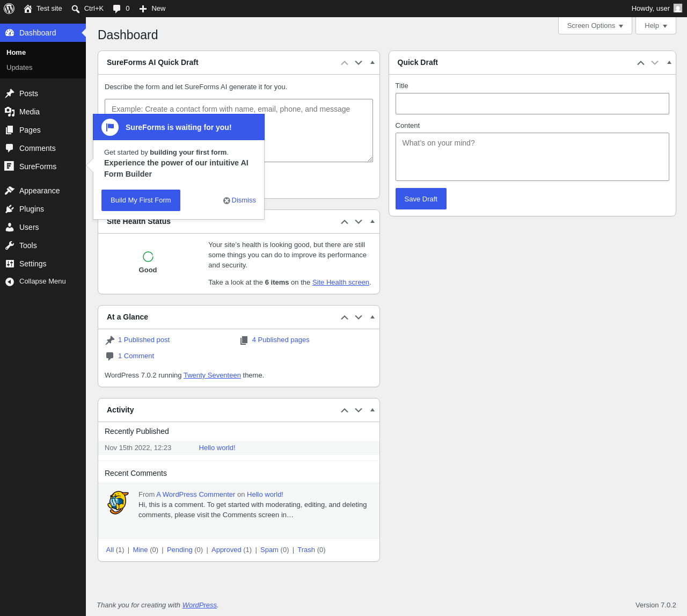Click the Users person icon in the sidebar
Screen dimensions: 687x616
[x=10, y=227]
